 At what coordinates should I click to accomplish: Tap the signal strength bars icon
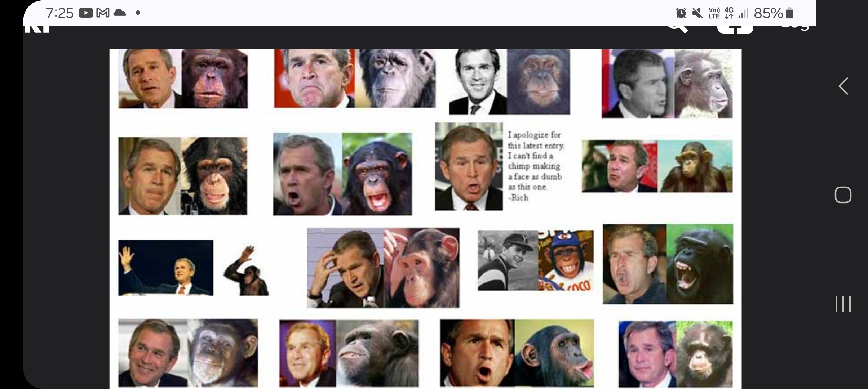tap(743, 13)
